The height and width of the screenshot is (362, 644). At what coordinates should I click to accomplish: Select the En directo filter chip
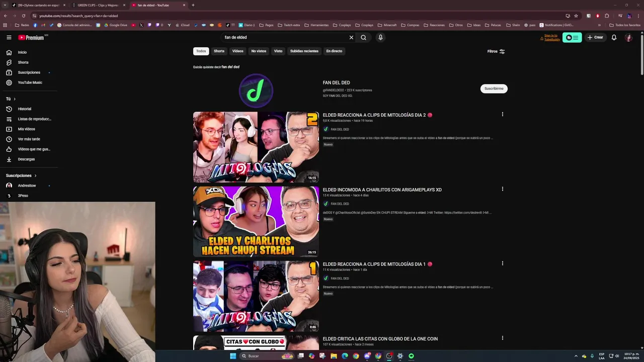click(334, 51)
